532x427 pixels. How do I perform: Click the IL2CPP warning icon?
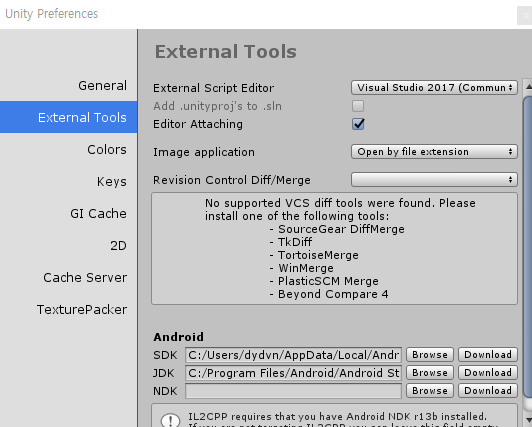coord(170,420)
